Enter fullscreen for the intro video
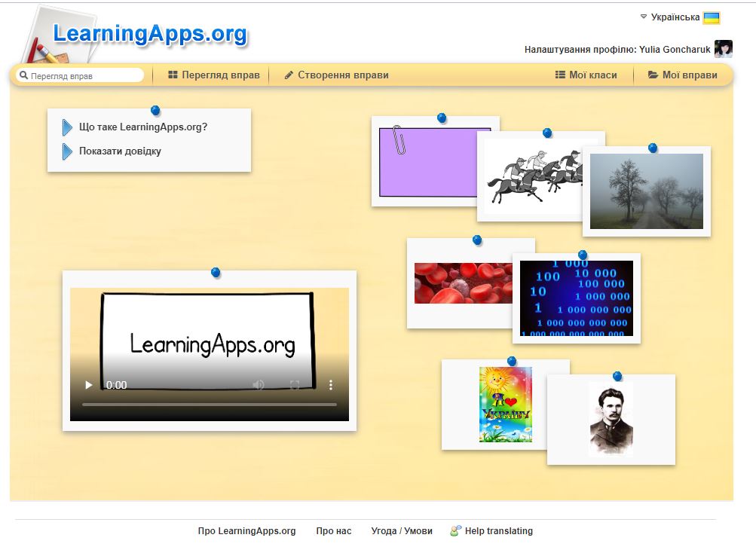 (x=295, y=384)
